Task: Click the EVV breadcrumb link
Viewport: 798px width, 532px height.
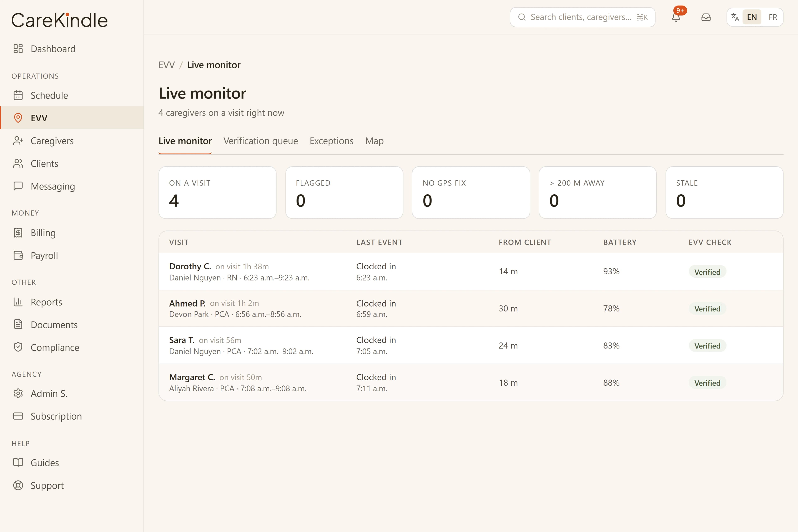Action: point(167,65)
